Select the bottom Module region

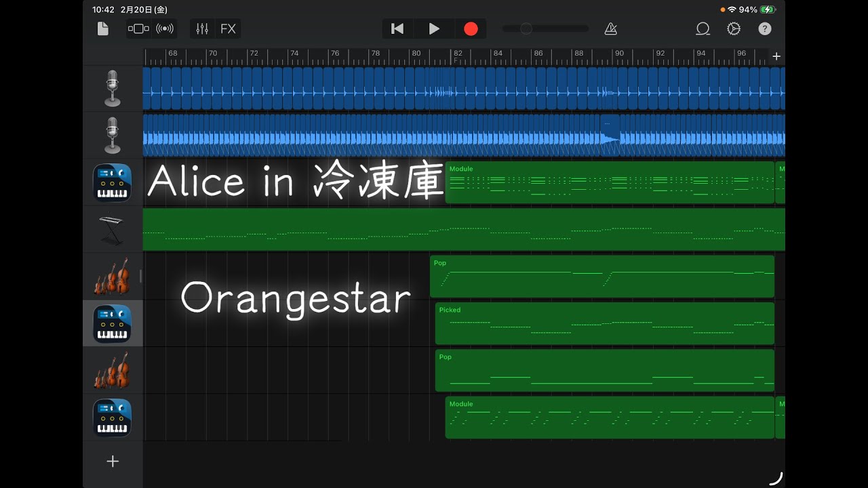click(610, 418)
